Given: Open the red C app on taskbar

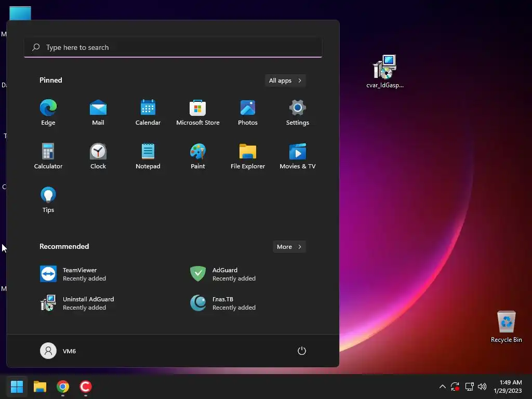Looking at the screenshot, I should pos(86,387).
